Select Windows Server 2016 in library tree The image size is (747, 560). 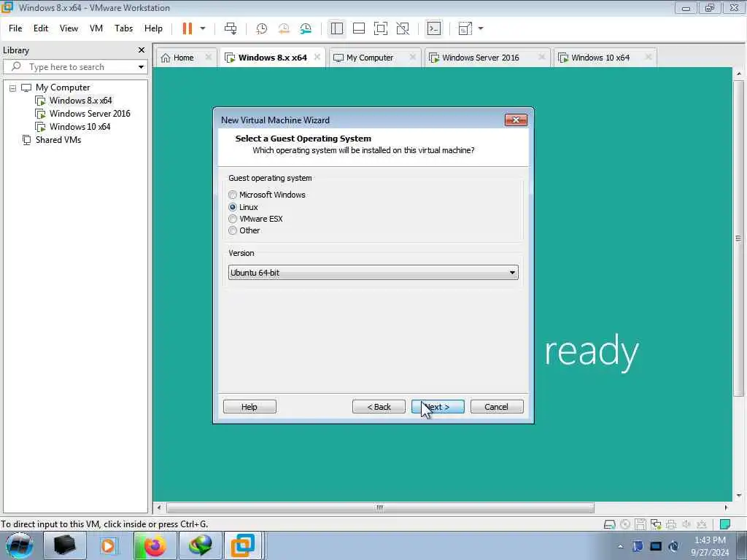90,114
